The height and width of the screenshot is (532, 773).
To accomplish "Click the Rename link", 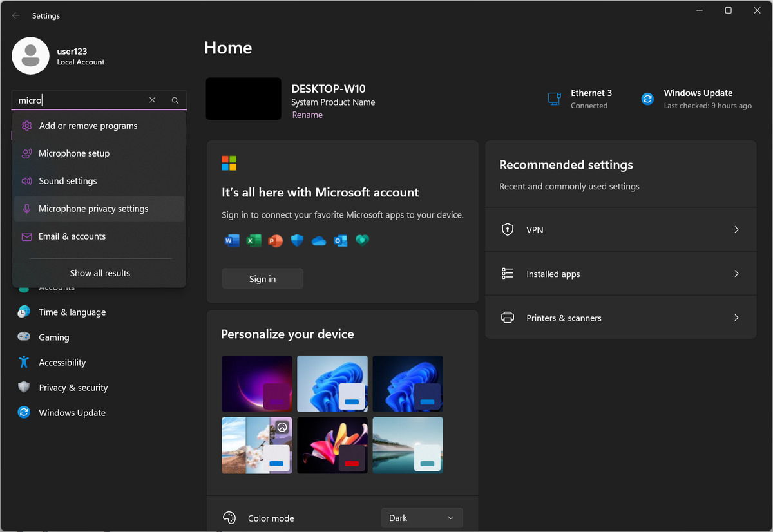I will [x=307, y=115].
